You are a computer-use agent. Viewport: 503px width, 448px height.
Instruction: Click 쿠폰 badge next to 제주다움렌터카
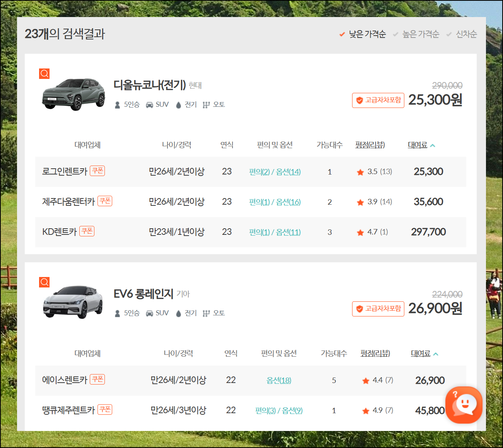click(105, 201)
